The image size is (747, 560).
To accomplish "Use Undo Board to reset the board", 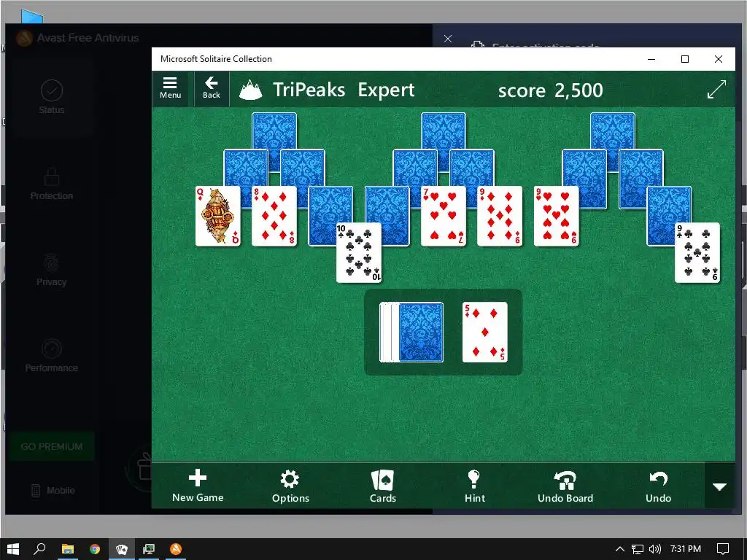I will [565, 486].
